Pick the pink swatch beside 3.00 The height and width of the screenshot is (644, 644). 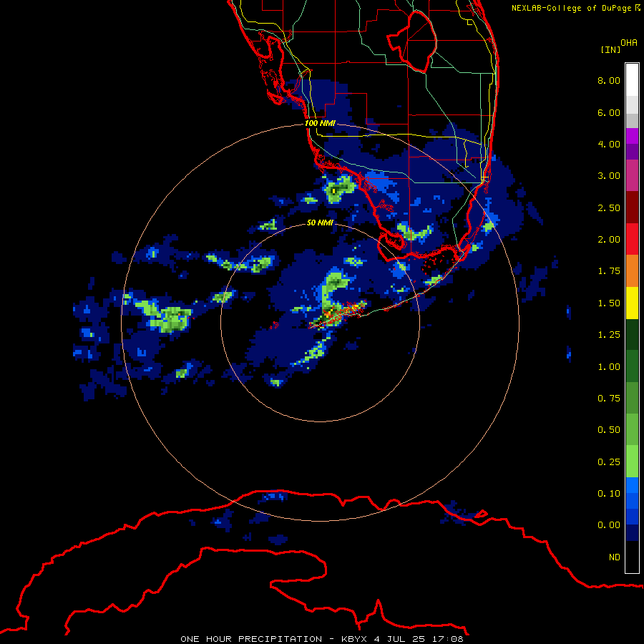(632, 175)
